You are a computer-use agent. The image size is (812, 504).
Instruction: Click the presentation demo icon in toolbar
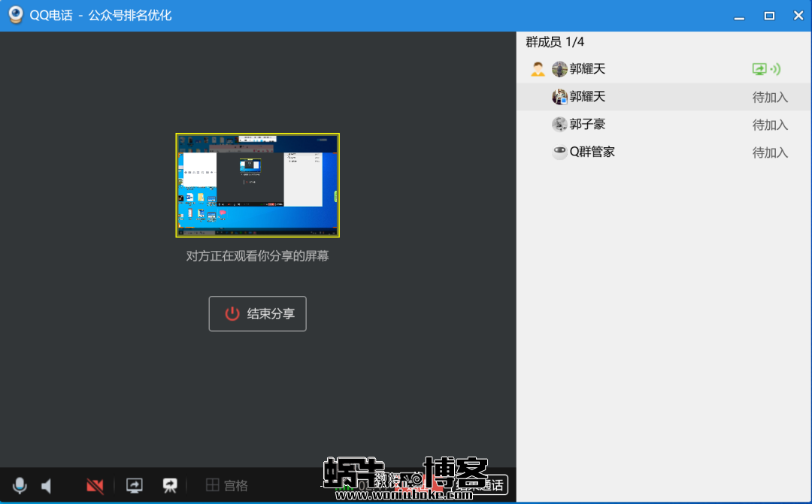tap(170, 485)
